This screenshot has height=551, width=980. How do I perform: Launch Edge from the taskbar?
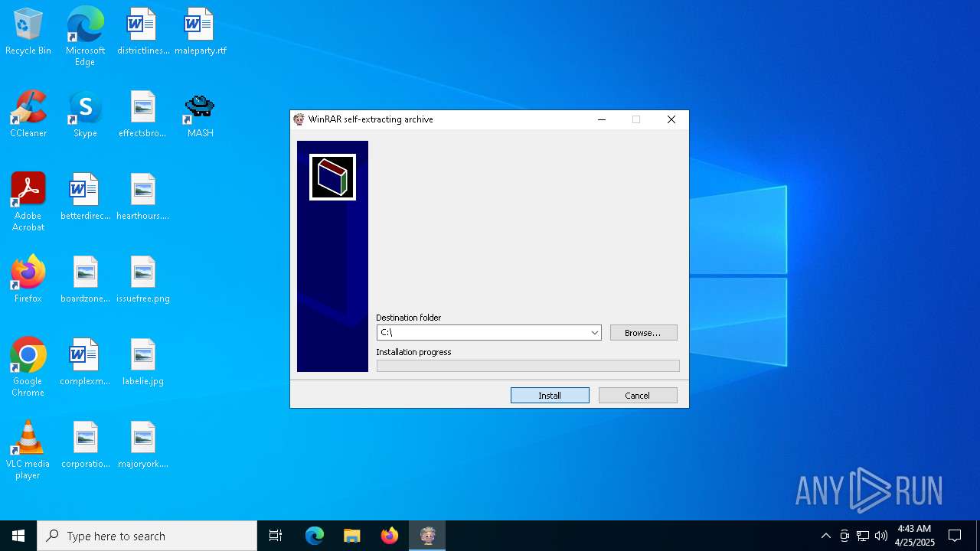(x=315, y=536)
